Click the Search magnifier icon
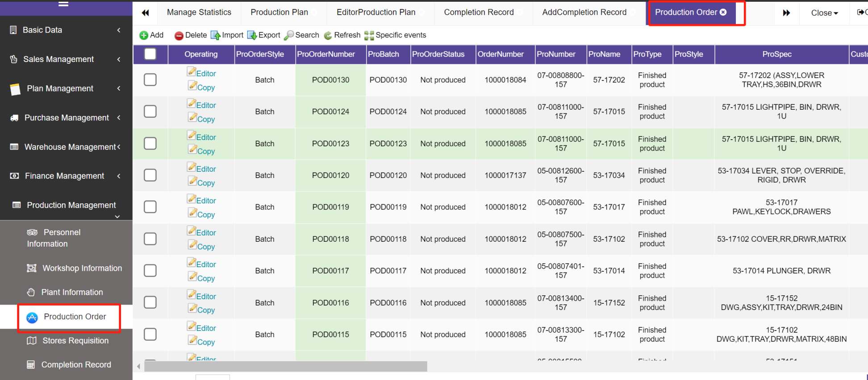The width and height of the screenshot is (868, 380). [x=289, y=35]
